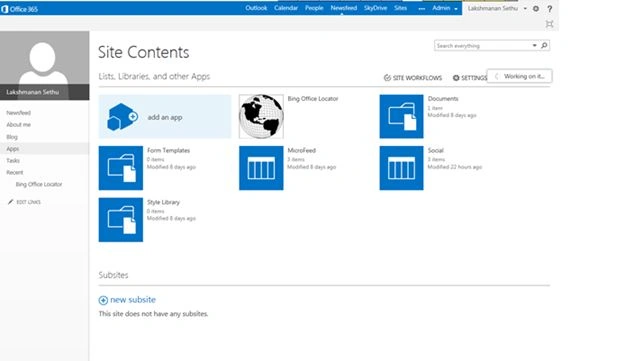Viewport: 624px width, 361px height.
Task: Click the Site Workflows icon
Action: pyautogui.click(x=387, y=78)
